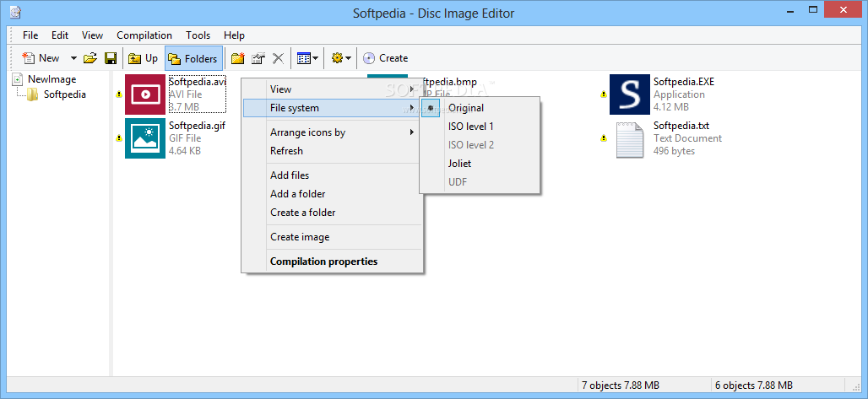Viewport: 868px width, 399px height.
Task: Open the Help menu
Action: click(x=234, y=35)
